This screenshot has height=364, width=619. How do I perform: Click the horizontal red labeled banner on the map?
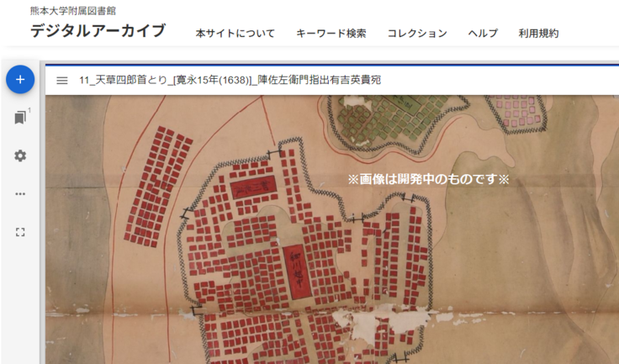click(253, 189)
